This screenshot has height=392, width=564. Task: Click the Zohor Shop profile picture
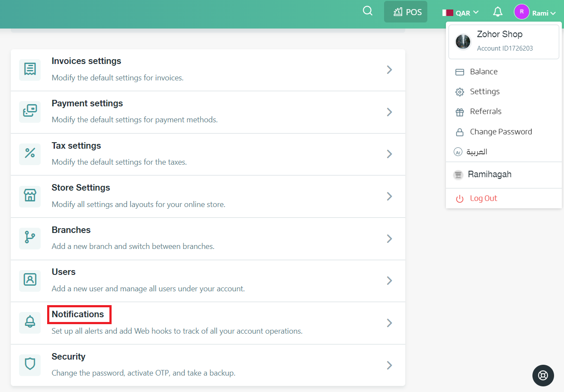coord(463,41)
